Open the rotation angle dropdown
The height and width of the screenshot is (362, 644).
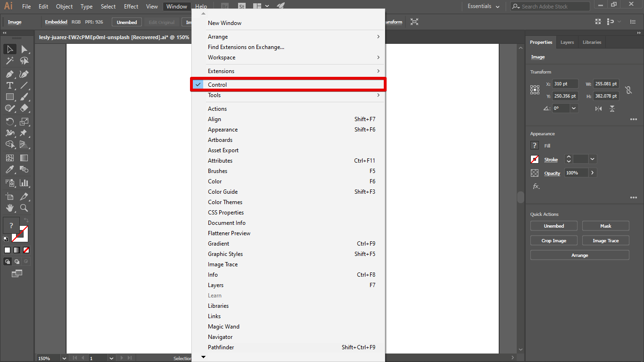tap(574, 108)
